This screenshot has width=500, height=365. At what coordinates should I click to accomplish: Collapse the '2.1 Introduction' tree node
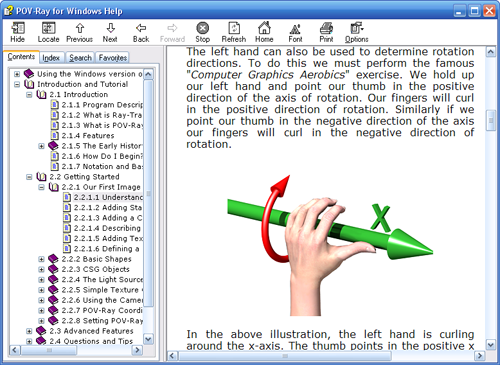click(x=29, y=95)
